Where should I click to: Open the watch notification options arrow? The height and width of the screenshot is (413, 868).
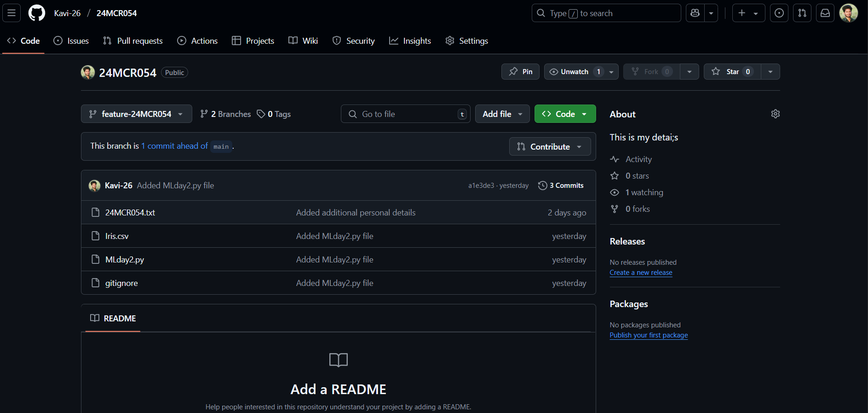(611, 72)
